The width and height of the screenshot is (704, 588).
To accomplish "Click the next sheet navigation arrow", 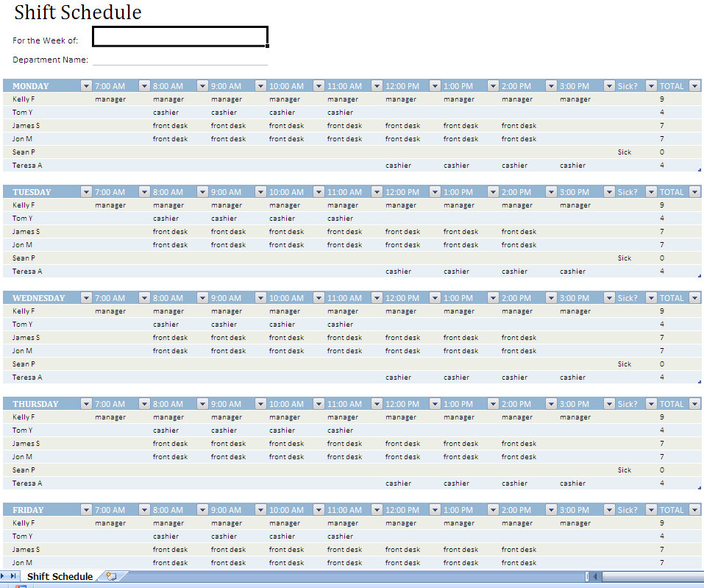I will point(4,576).
